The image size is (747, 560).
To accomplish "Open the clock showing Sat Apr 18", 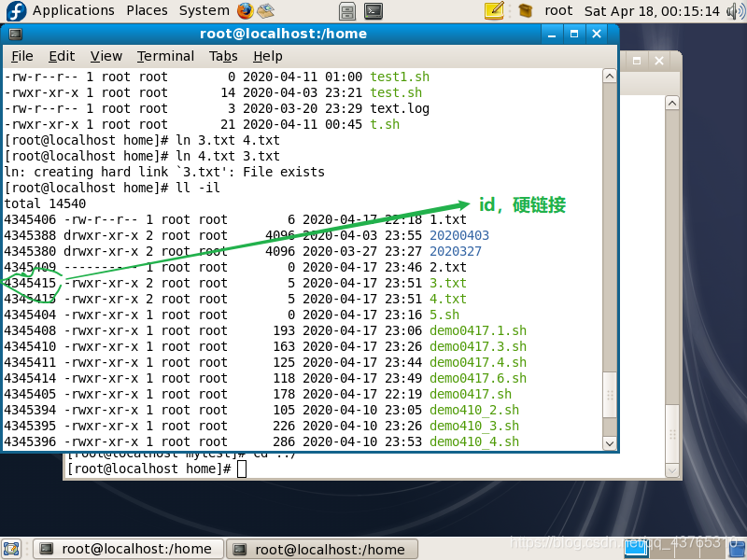I will coord(651,11).
